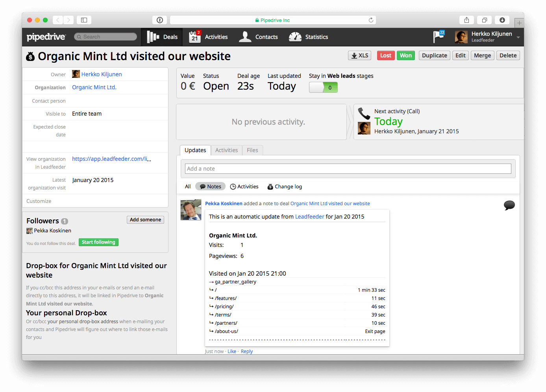This screenshot has height=392, width=546.
Task: Click the '/pricing/' page row
Action: (297, 307)
